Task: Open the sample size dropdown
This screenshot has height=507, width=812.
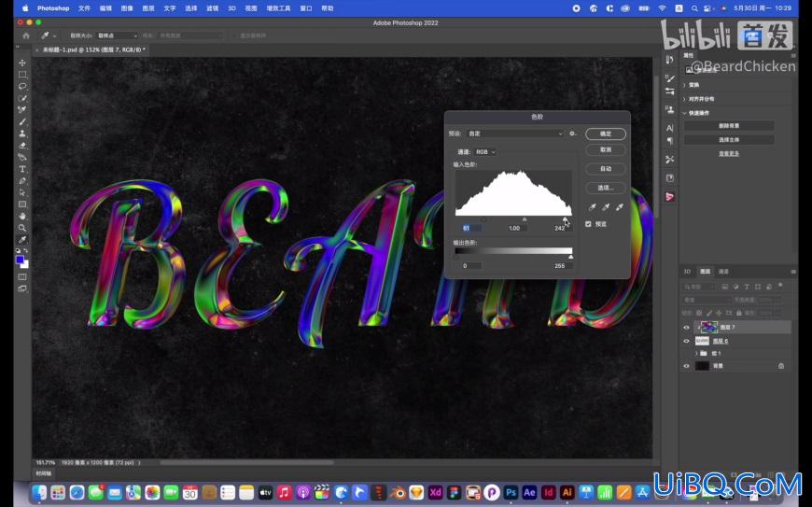Action: click(x=117, y=35)
